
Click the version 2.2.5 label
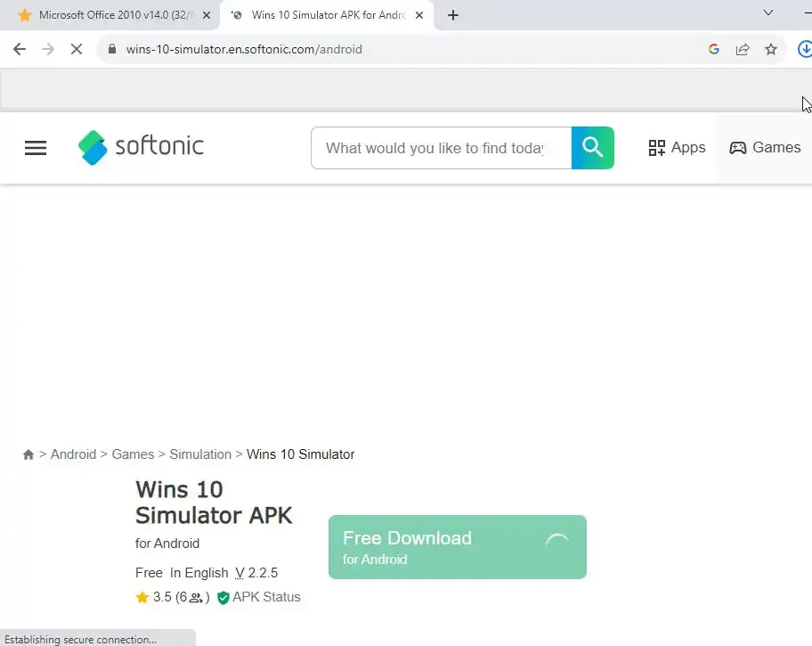point(256,573)
